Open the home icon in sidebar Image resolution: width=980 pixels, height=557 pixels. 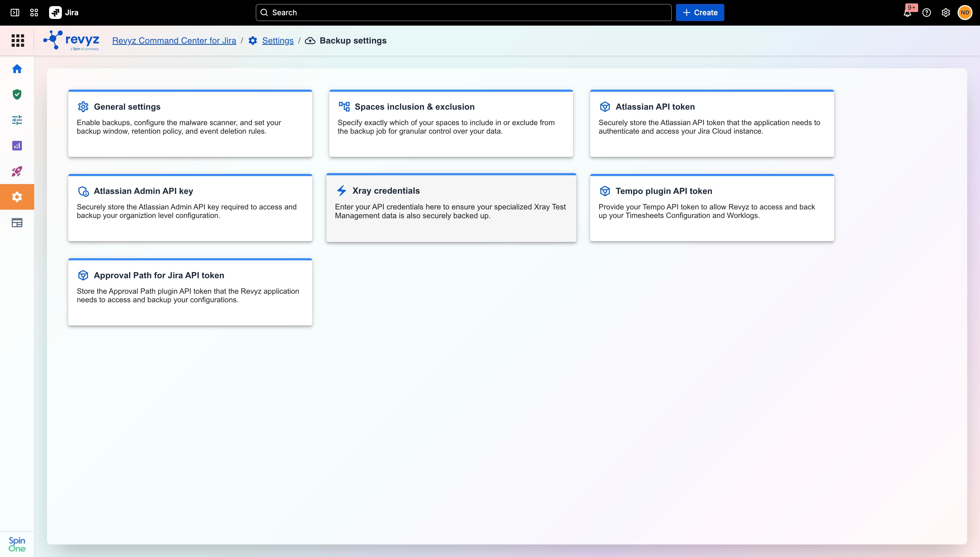point(17,69)
